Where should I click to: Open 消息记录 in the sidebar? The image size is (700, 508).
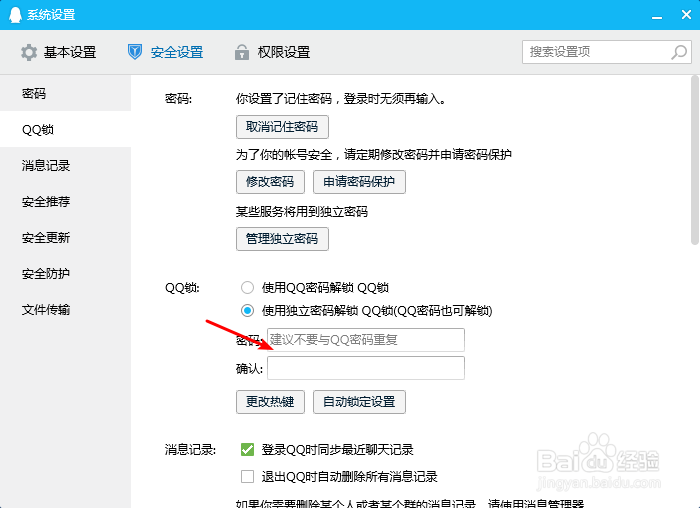tap(65, 166)
